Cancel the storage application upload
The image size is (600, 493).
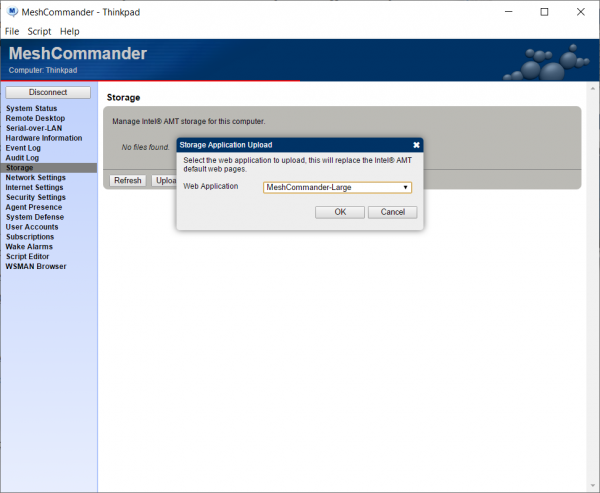point(392,212)
